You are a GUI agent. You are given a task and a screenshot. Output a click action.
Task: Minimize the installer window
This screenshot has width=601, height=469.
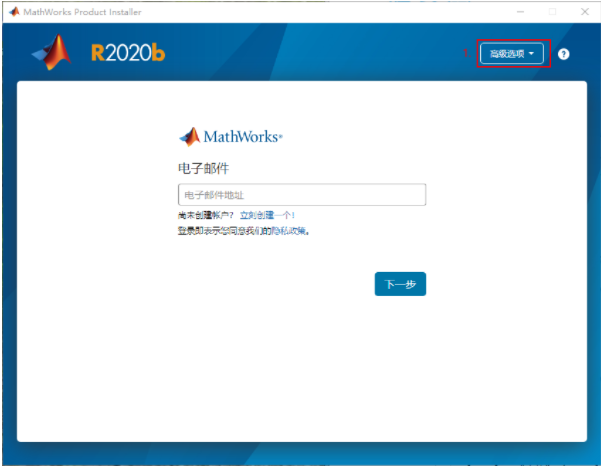(520, 12)
